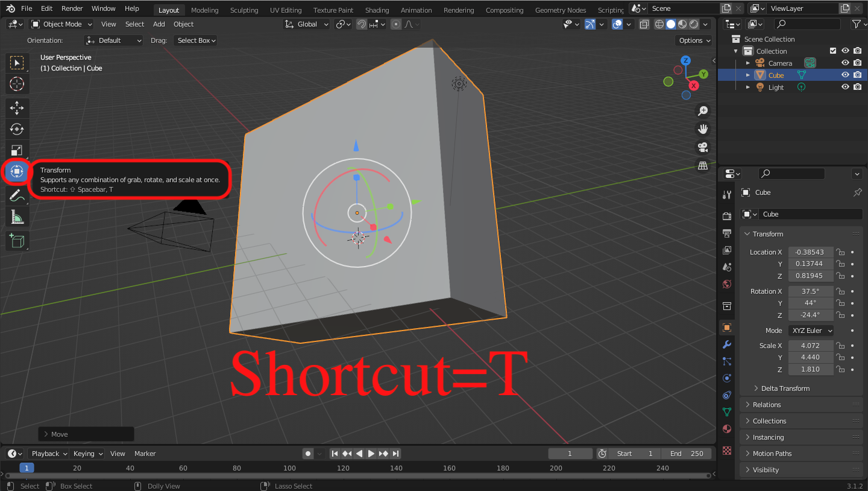Choose the Scale tool

tap(17, 150)
